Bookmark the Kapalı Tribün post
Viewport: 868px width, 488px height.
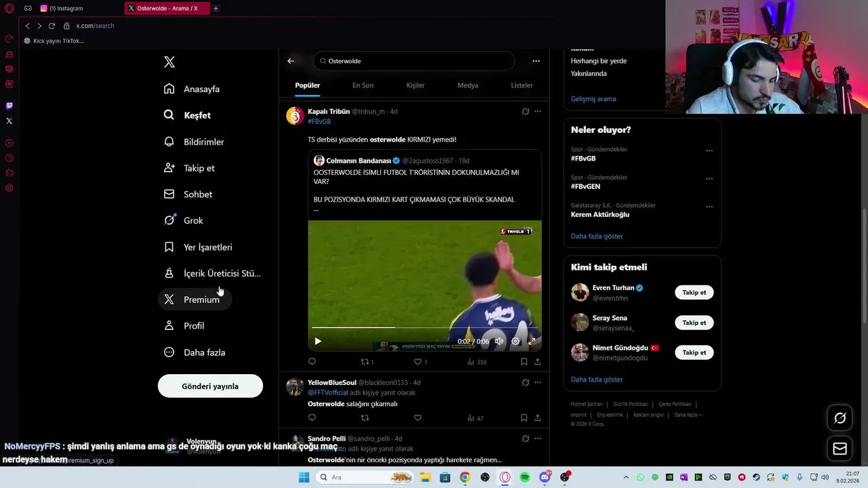click(x=524, y=362)
